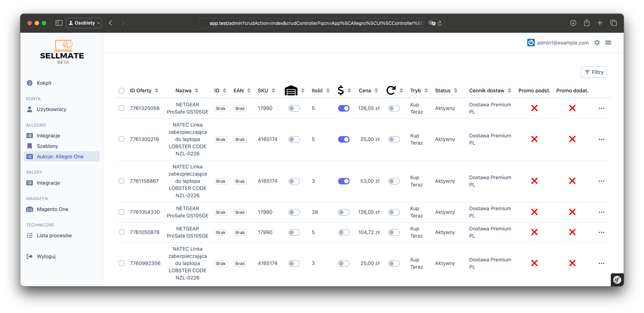Open the Safari downloads icon
644x313 pixels.
pos(573,23)
